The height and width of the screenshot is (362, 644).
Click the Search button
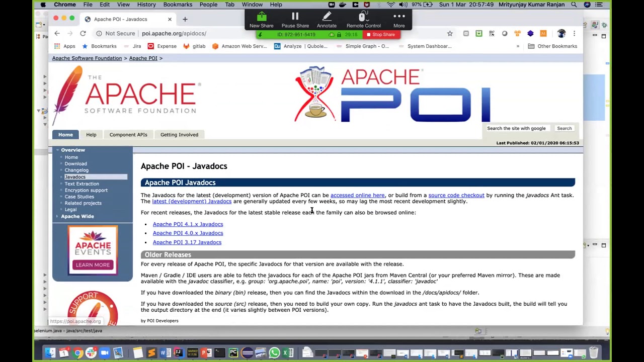[564, 128]
